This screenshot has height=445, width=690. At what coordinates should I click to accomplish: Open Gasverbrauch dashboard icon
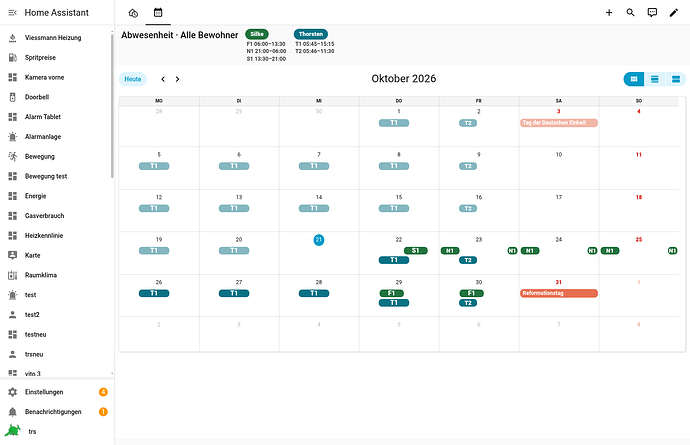coord(13,216)
